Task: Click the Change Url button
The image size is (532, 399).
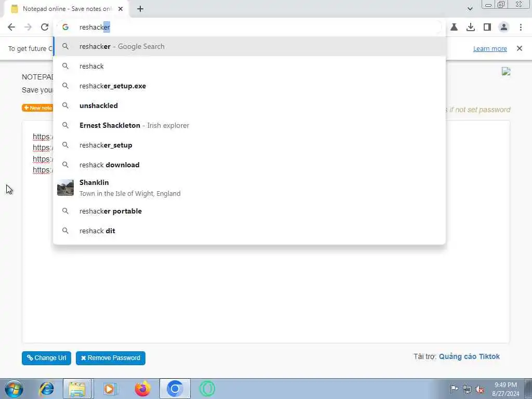Action: (x=46, y=358)
